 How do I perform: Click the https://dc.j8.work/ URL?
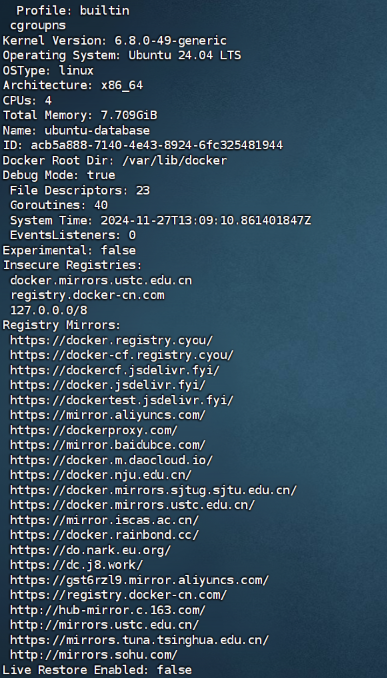pos(76,565)
